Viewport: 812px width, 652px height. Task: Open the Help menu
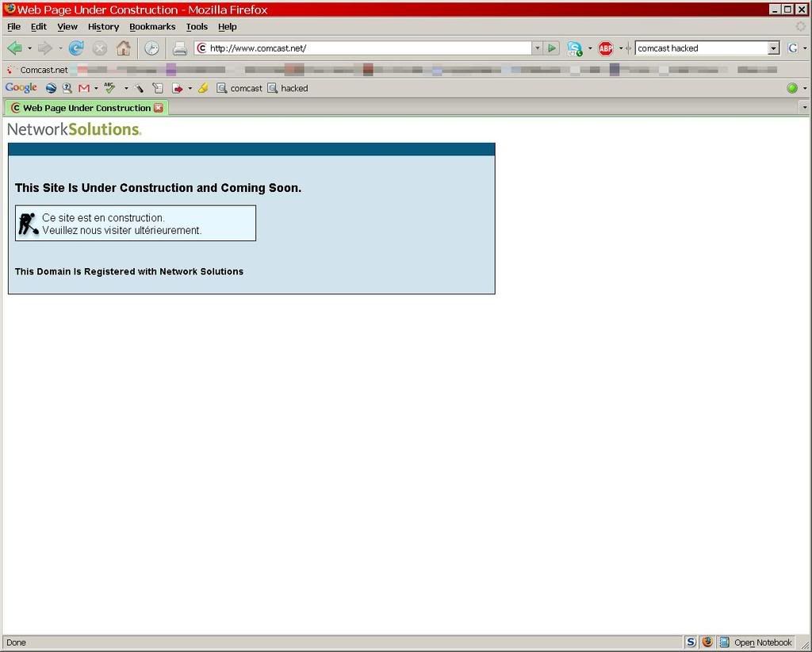pyautogui.click(x=228, y=27)
